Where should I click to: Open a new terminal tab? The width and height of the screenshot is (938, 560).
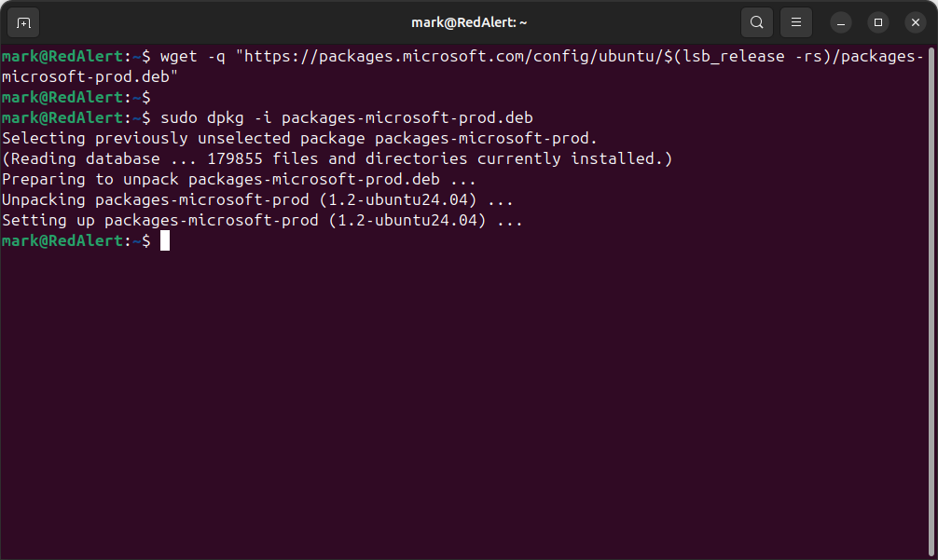tap(23, 21)
